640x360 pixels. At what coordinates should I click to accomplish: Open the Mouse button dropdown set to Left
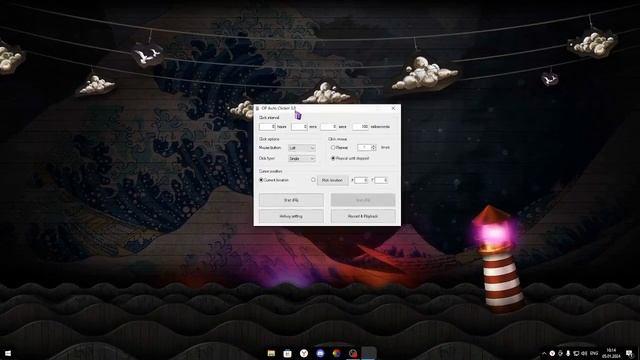(302, 148)
